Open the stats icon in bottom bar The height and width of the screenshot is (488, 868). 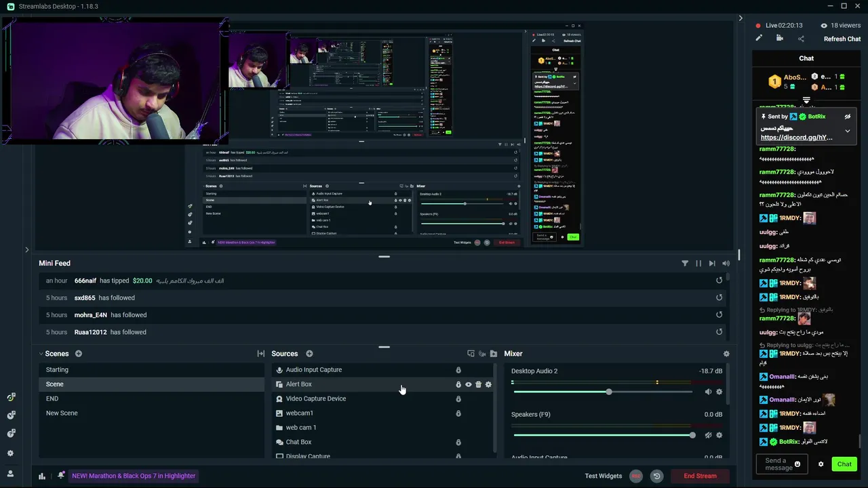tap(42, 476)
